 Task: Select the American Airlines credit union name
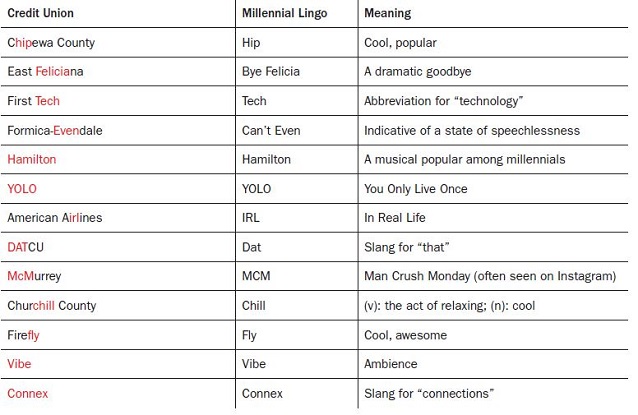point(54,218)
